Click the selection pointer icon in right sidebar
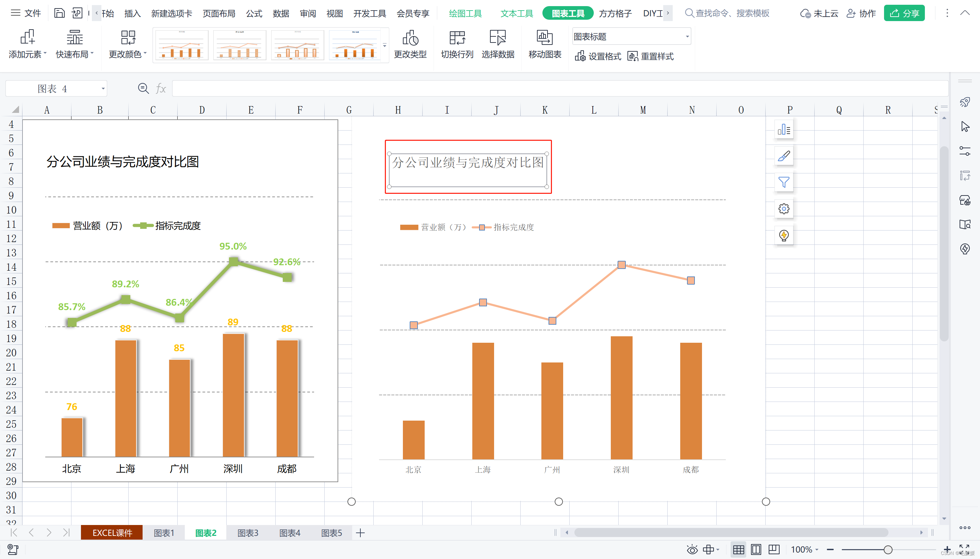 coord(965,127)
